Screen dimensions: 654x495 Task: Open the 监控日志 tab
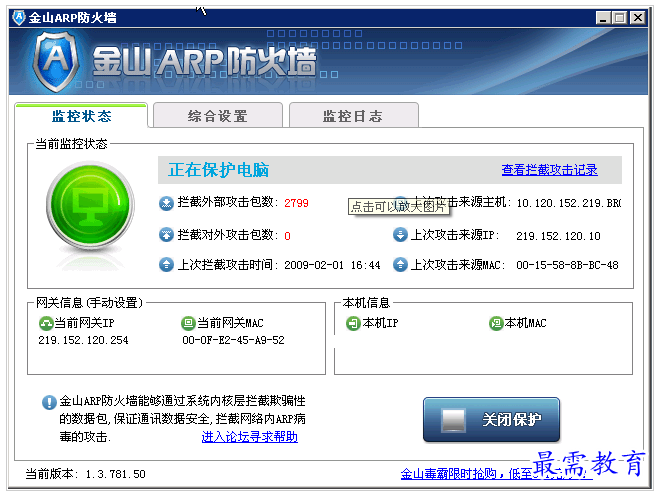tap(353, 115)
